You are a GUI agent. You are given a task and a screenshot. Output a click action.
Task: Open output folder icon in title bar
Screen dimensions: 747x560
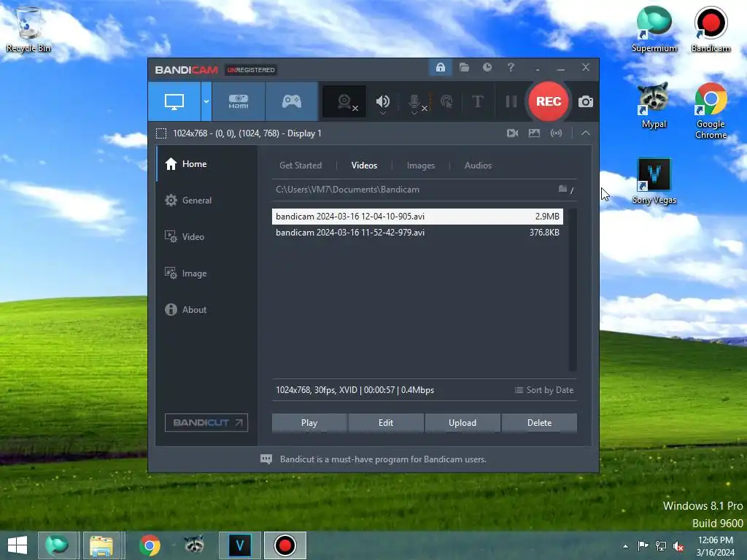[464, 68]
